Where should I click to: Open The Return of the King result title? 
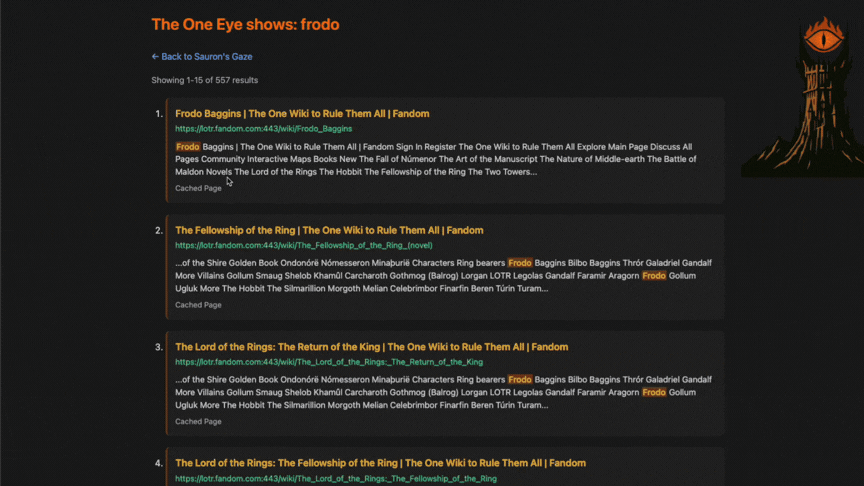point(371,347)
